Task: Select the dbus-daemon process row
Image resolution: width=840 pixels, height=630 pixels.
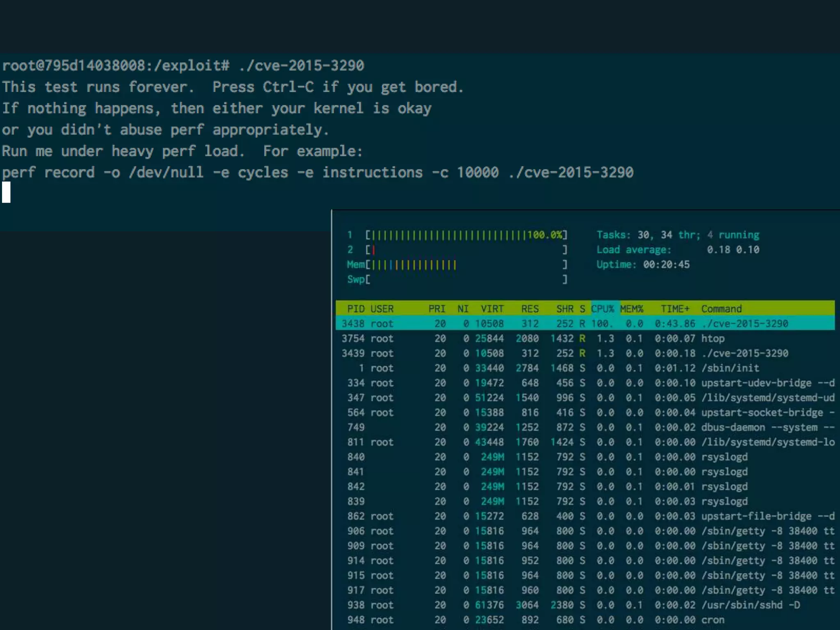Action: pyautogui.click(x=584, y=427)
